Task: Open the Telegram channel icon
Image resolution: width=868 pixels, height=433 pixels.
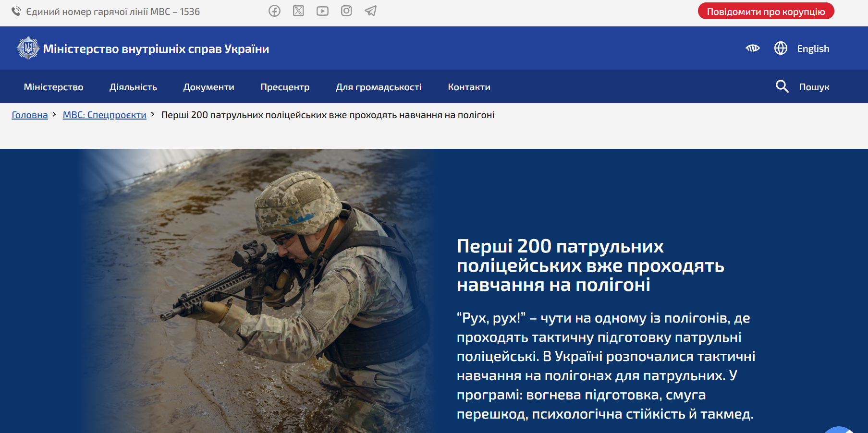Action: point(370,11)
